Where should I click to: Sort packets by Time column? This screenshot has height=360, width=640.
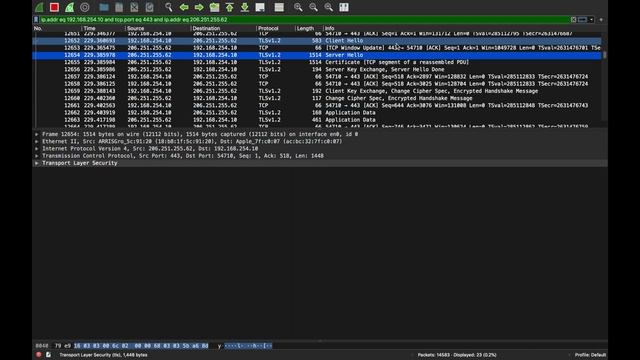point(104,29)
